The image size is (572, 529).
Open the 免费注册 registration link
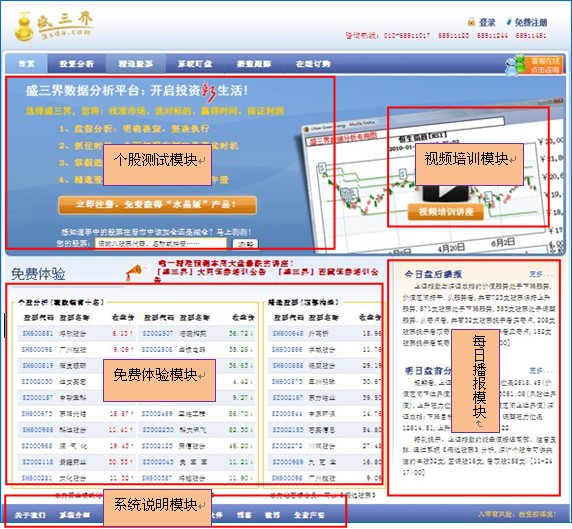coord(531,22)
